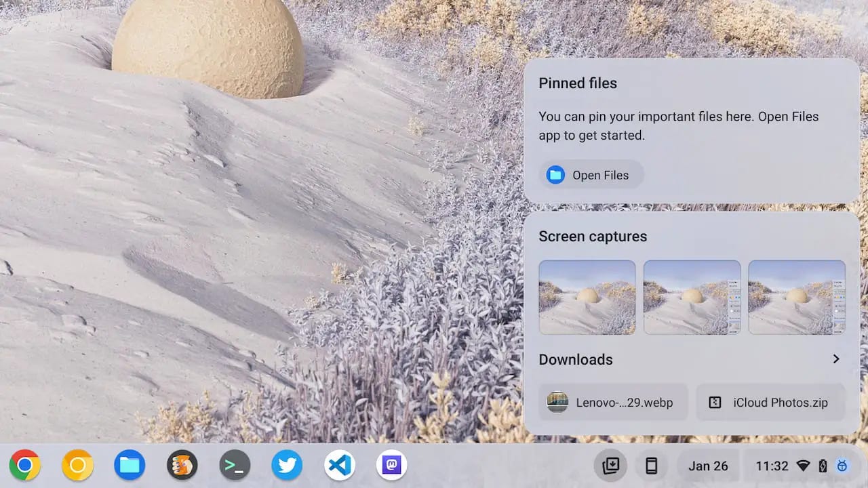Open the Phone Hub icon
This screenshot has width=868, height=488.
(x=651, y=466)
